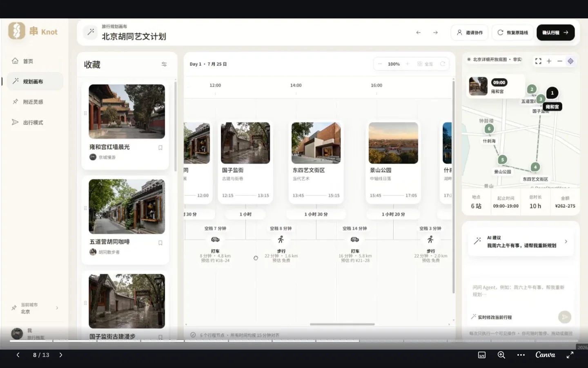Expand the map to fullscreen
Screen dimensions: 588x368
coord(538,61)
